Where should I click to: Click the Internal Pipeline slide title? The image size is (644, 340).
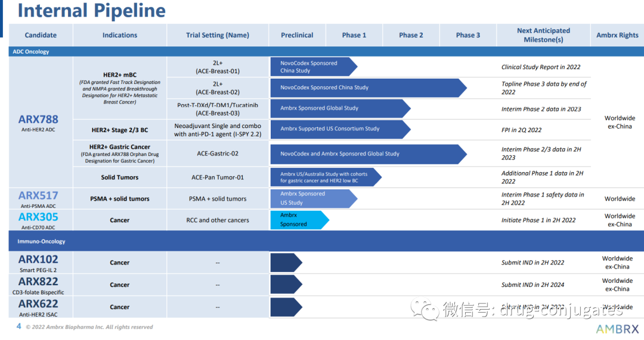pyautogui.click(x=92, y=10)
